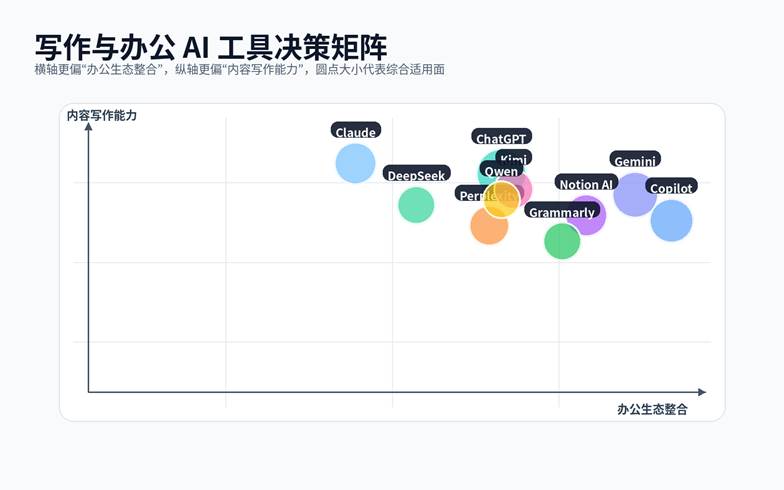Select the blue Copilot bubble

pos(671,221)
